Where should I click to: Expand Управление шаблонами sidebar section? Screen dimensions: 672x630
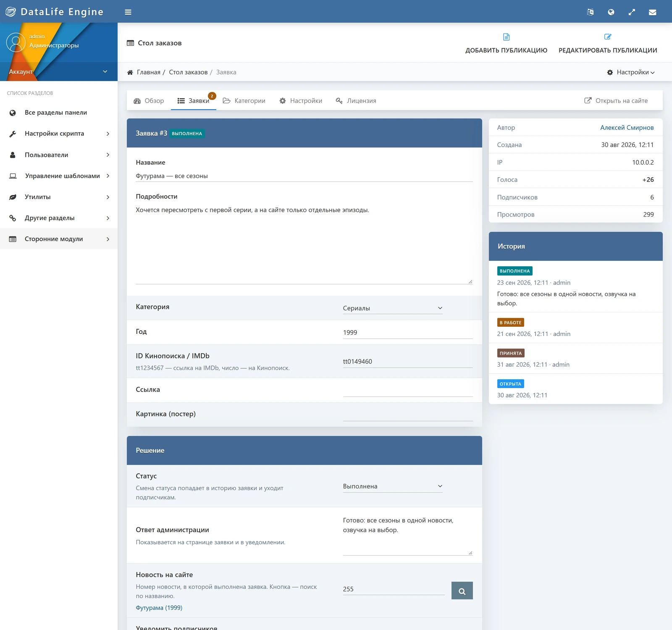coord(59,176)
